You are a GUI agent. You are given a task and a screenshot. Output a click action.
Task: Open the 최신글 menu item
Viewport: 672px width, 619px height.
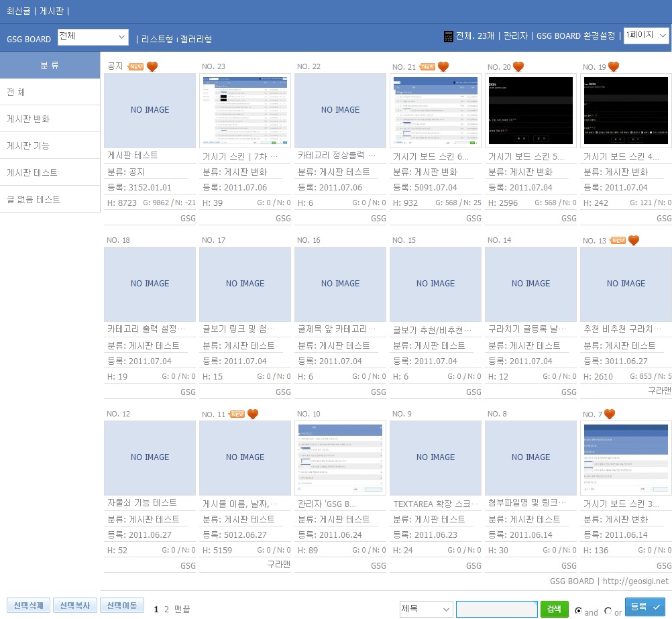point(19,11)
